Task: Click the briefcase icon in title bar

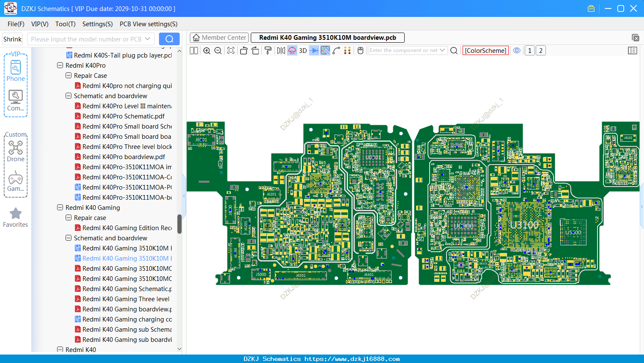Action: pos(591,8)
